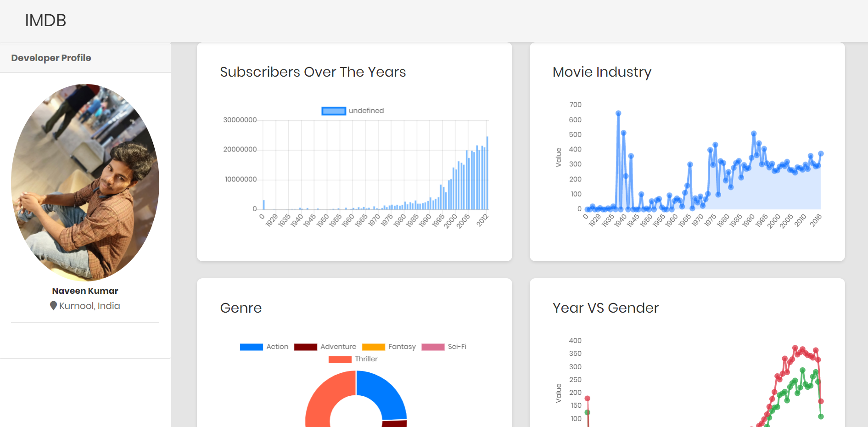868x427 pixels.
Task: Click the location pin icon
Action: (x=53, y=306)
